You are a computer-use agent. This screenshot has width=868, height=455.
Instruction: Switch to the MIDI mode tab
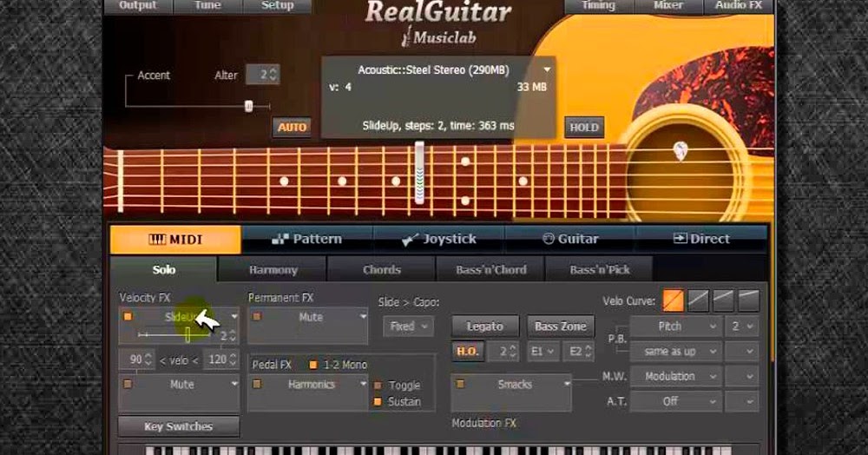pyautogui.click(x=175, y=239)
